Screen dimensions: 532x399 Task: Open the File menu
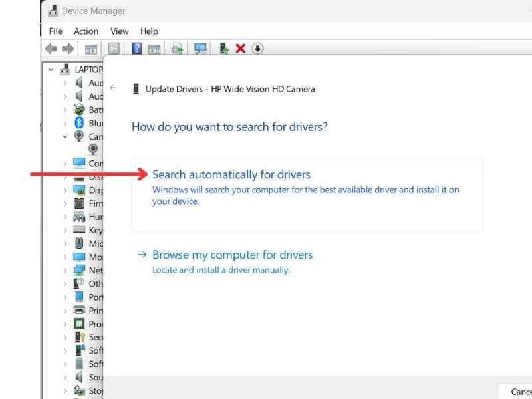pos(56,31)
